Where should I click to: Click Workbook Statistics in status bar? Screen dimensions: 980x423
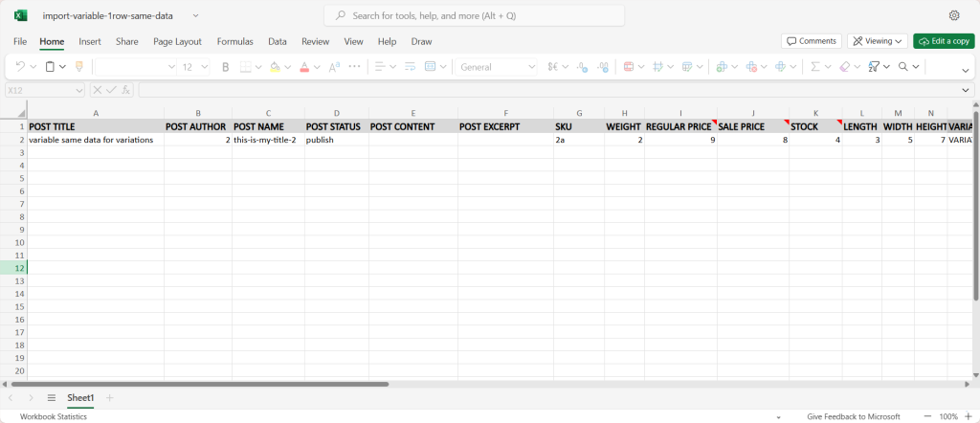pyautogui.click(x=54, y=416)
